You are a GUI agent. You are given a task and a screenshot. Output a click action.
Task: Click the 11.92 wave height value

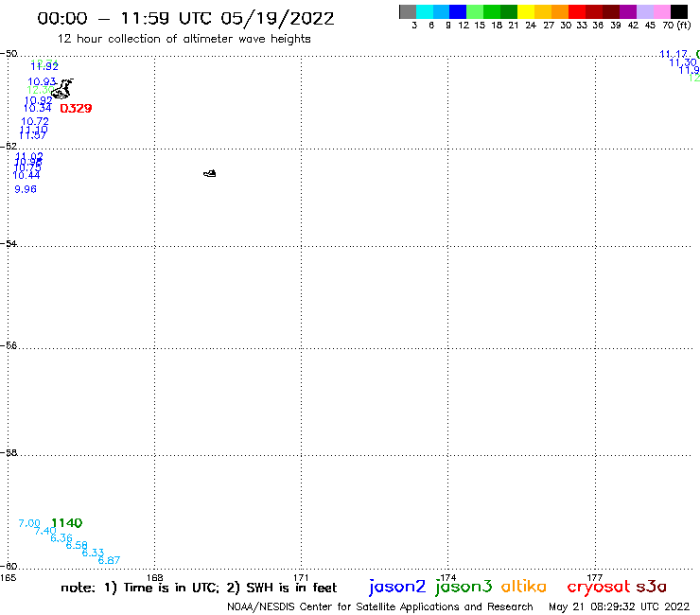44,66
